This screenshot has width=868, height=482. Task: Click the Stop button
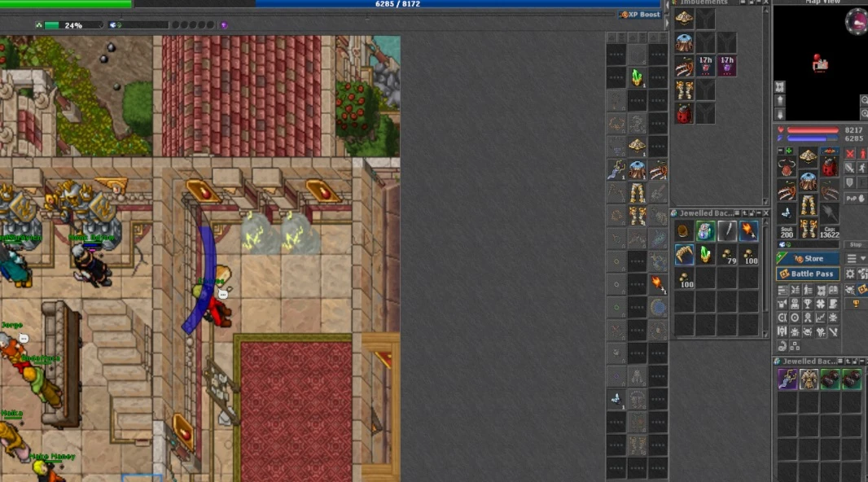click(855, 244)
